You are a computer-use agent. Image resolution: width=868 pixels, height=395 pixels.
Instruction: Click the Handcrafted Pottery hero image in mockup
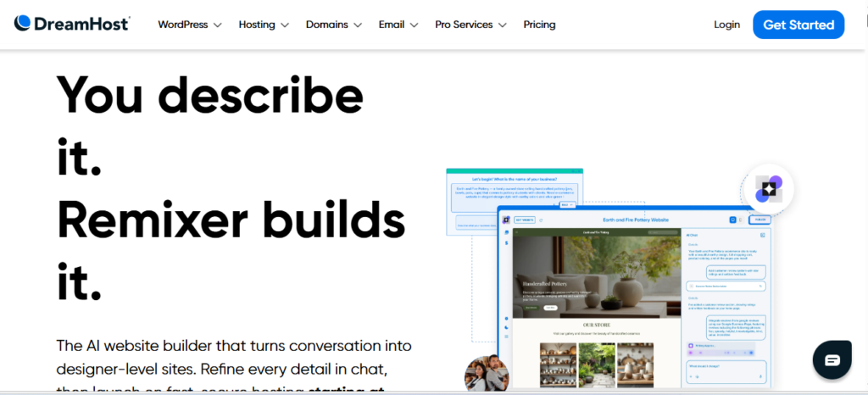click(x=597, y=278)
